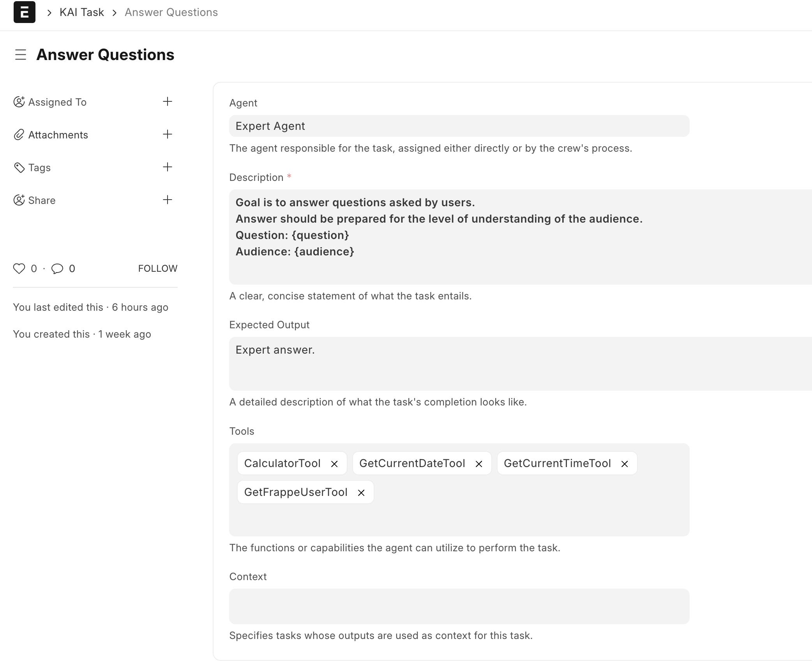Remove CalculatorTool from Tools
Viewport: 812px width, 669px height.
[x=334, y=464]
